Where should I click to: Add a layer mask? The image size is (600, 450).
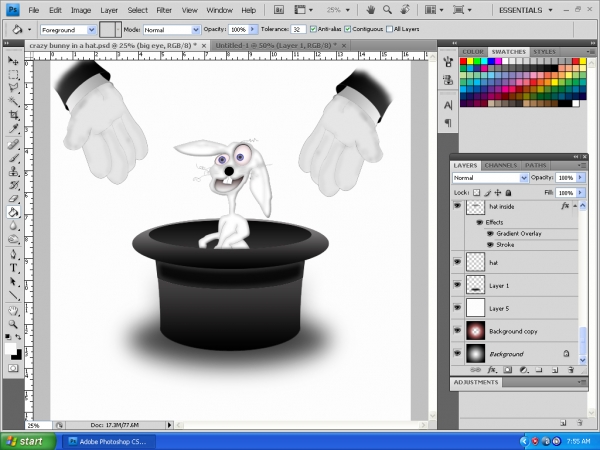507,370
